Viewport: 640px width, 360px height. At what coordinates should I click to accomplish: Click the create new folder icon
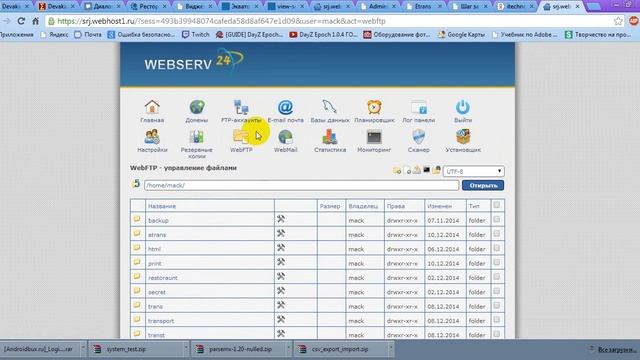397,171
